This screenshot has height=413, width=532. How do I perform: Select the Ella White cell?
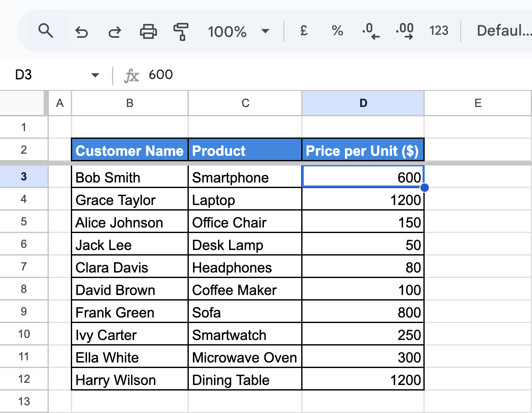click(x=130, y=357)
